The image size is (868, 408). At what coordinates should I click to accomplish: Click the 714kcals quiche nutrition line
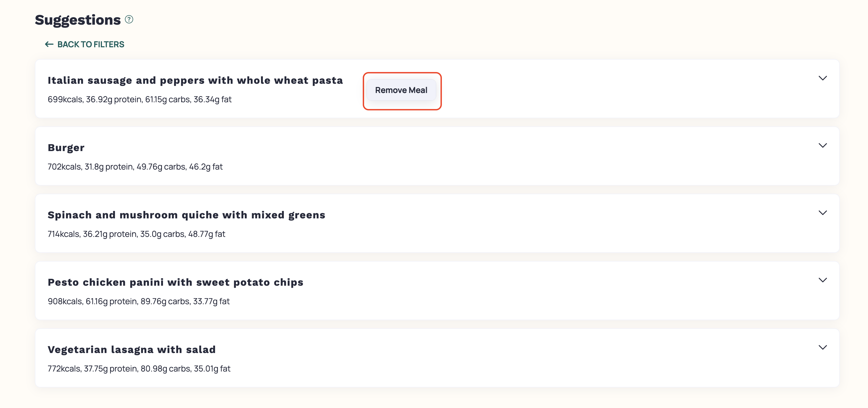pyautogui.click(x=137, y=234)
